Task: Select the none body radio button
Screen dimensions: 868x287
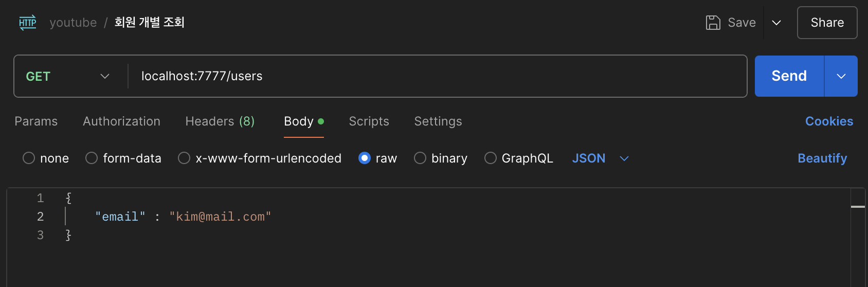Action: click(x=29, y=158)
